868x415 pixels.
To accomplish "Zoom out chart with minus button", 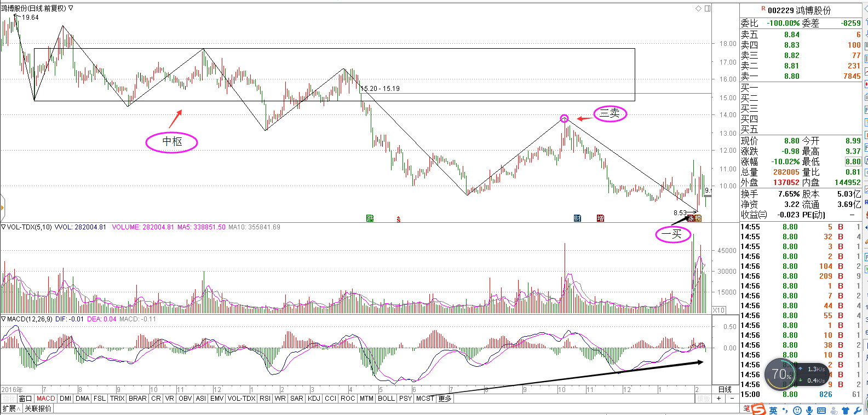I will (x=732, y=399).
